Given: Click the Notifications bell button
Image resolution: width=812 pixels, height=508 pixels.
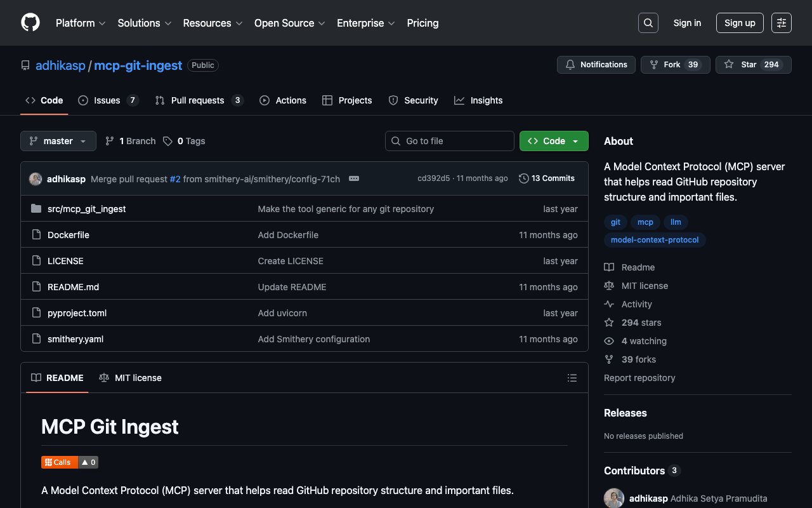Looking at the screenshot, I should tap(596, 65).
